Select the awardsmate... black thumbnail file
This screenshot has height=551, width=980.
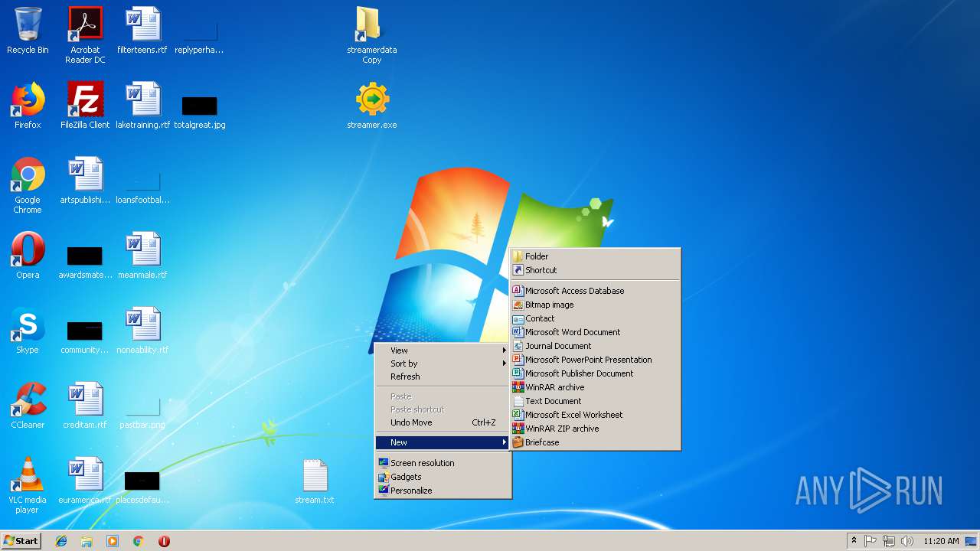85,262
